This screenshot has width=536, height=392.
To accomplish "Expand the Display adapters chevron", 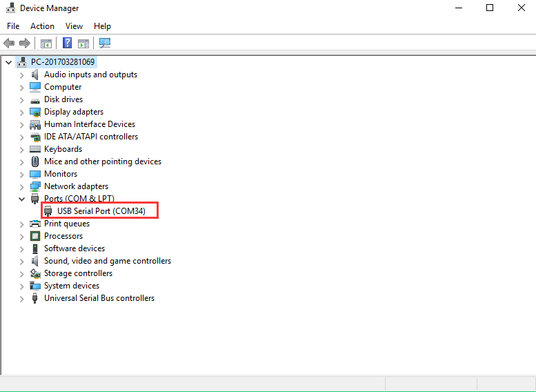I will point(22,112).
